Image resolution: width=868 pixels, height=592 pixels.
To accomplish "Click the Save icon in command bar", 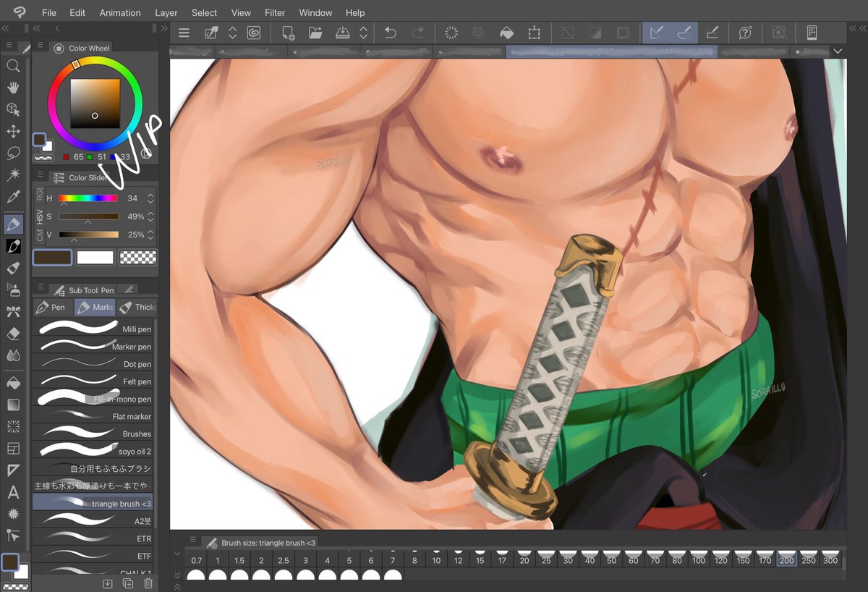I will (x=343, y=33).
